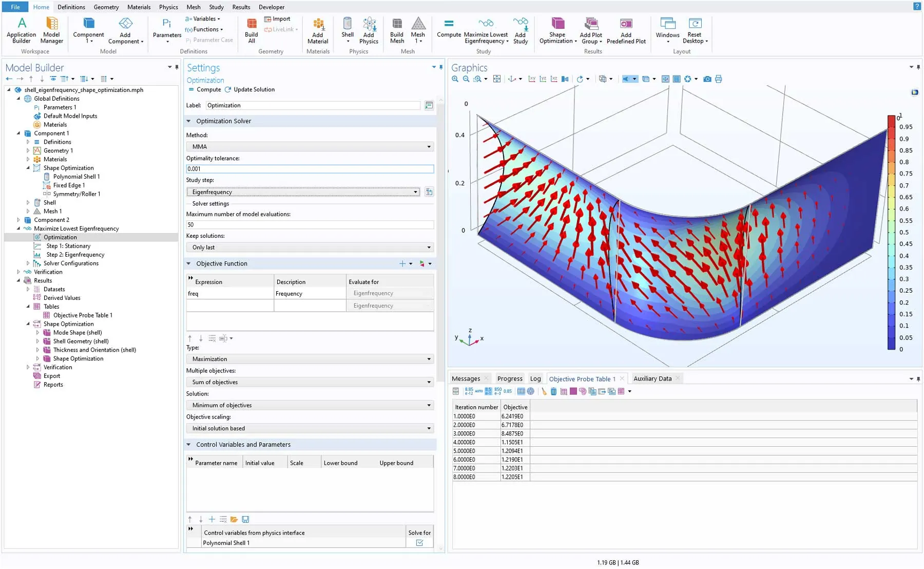Viewport: 924px width, 569px height.
Task: Open the Type dropdown showing Maximization
Action: click(310, 359)
